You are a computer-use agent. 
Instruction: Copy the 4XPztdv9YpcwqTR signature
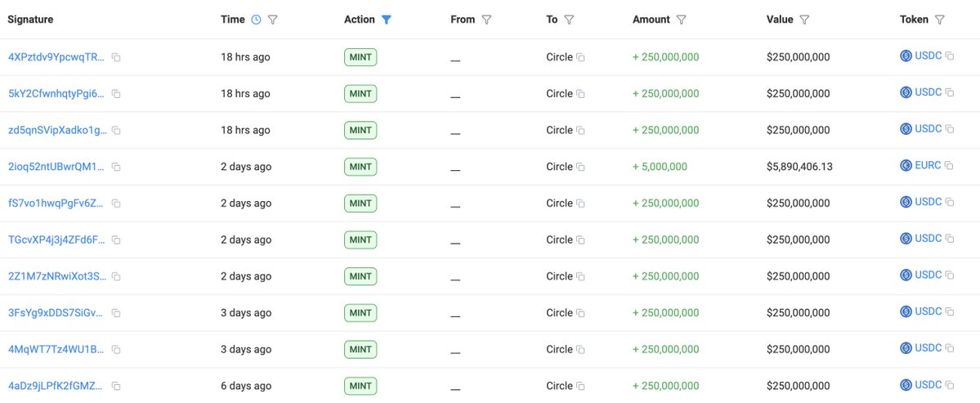click(116, 57)
